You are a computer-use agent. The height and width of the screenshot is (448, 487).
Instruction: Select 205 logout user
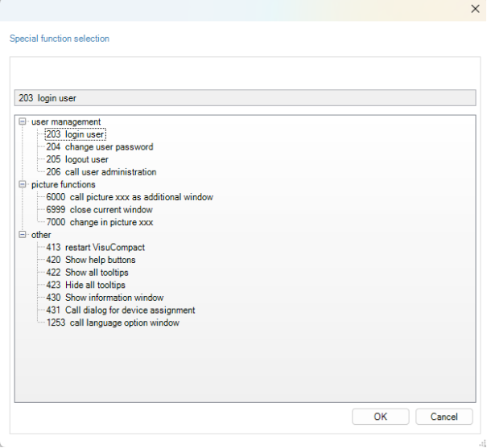[x=77, y=159]
